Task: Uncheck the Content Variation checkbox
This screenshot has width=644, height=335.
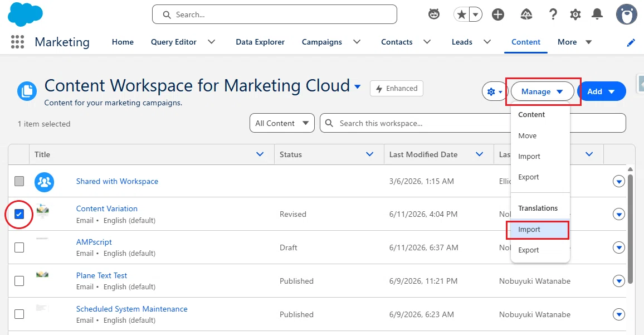Action: tap(19, 213)
